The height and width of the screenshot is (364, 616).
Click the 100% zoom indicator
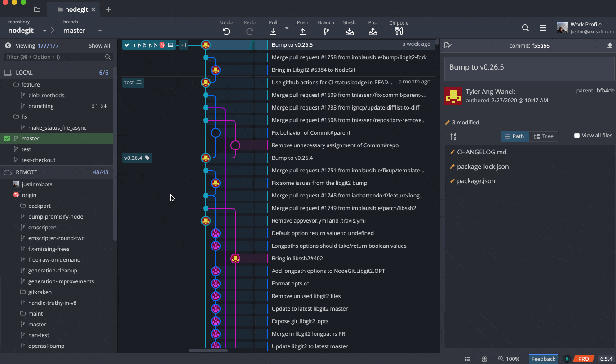point(509,359)
